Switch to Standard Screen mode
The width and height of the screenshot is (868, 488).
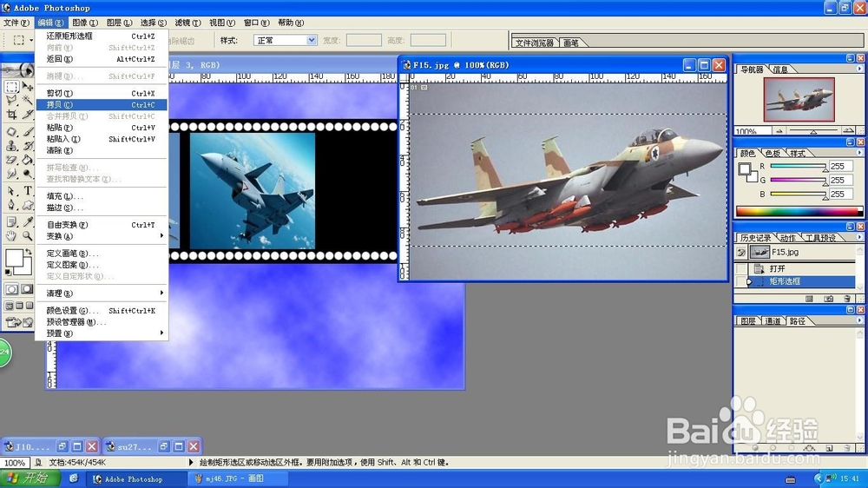click(10, 305)
